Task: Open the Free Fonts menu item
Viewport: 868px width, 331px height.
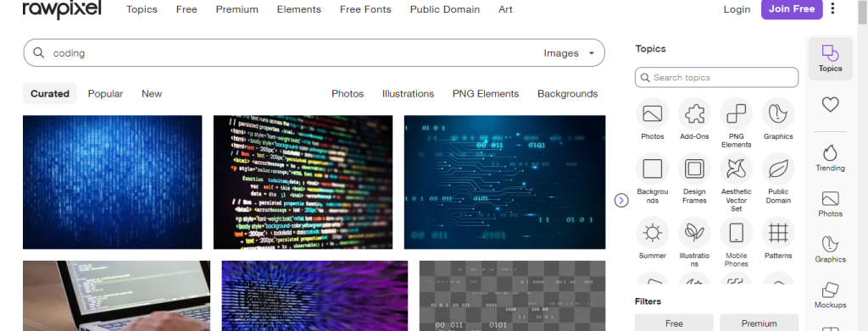Action: [x=365, y=9]
